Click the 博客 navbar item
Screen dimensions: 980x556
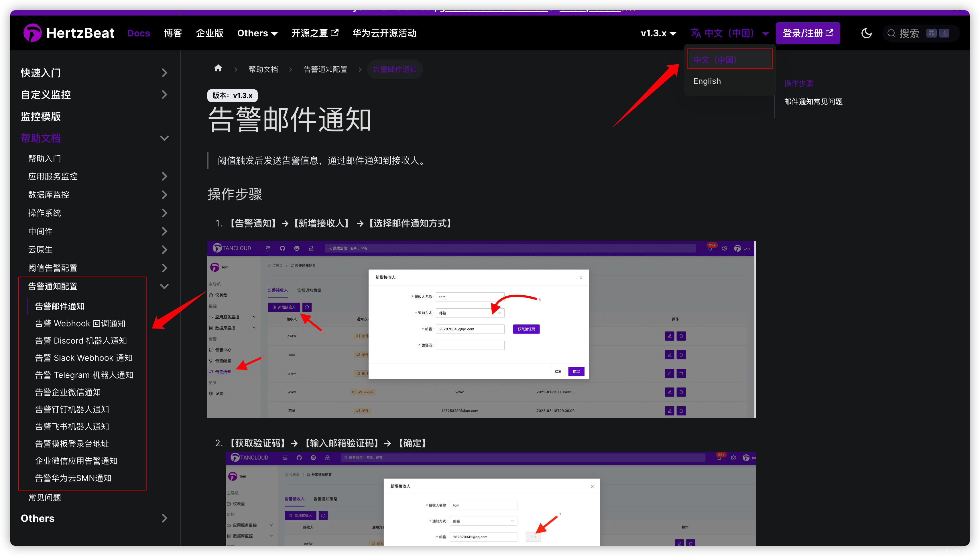pyautogui.click(x=173, y=33)
